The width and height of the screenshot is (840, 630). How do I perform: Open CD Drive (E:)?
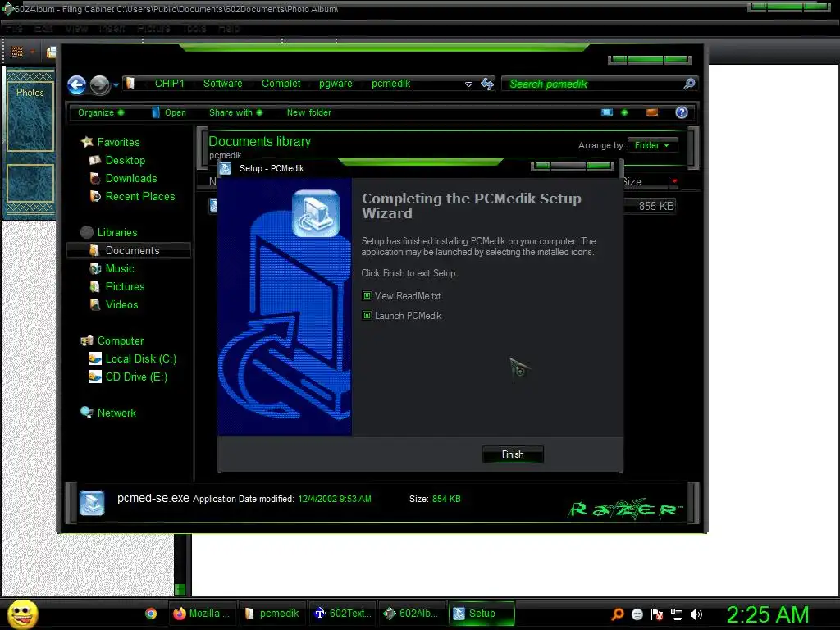click(137, 377)
